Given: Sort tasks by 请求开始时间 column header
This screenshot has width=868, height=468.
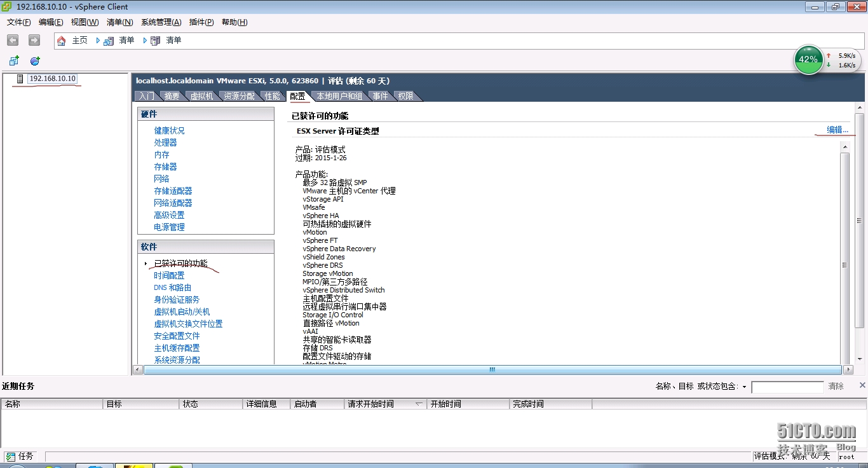Looking at the screenshot, I should pos(386,404).
